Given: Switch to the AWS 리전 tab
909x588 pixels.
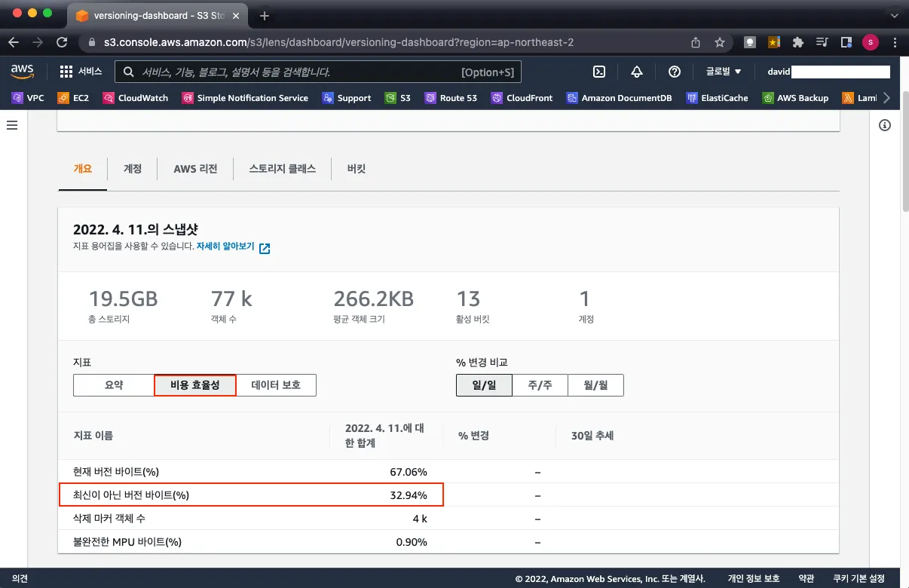Looking at the screenshot, I should [195, 169].
